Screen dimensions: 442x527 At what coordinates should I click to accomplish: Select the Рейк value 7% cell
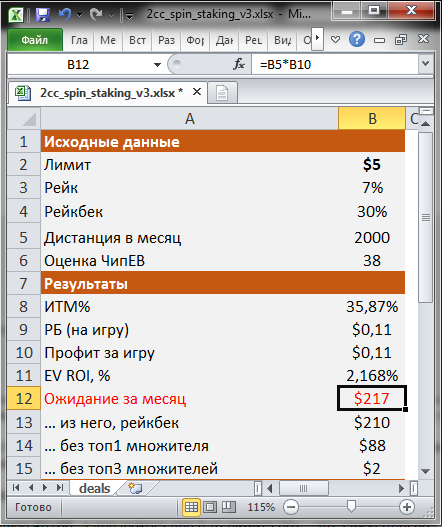372,187
